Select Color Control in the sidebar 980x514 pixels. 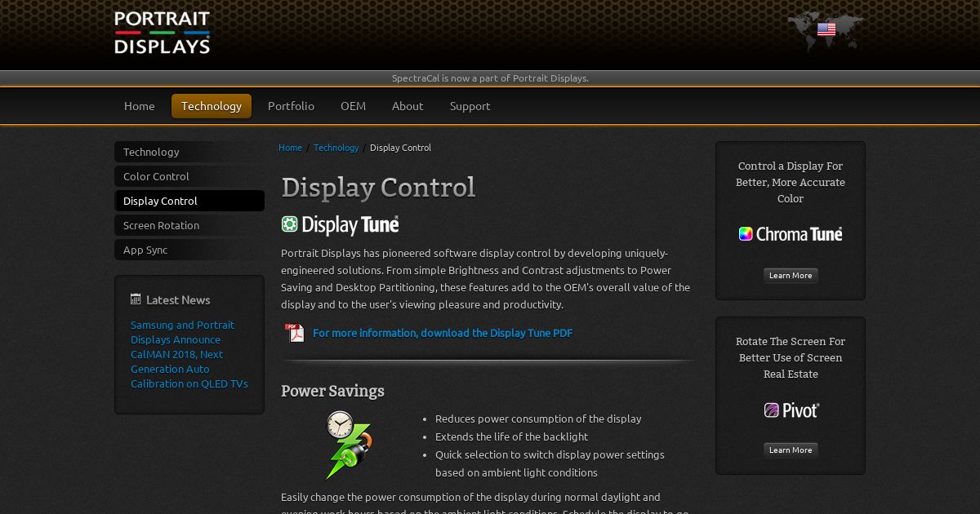[189, 176]
